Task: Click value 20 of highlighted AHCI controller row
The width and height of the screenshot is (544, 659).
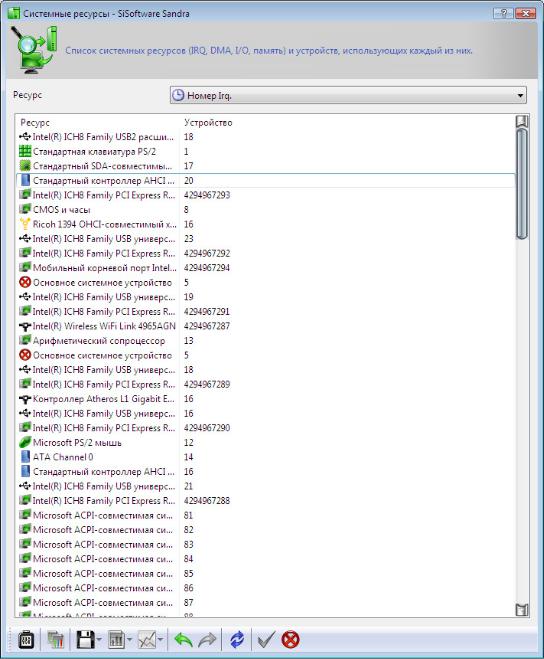Action: tap(188, 180)
